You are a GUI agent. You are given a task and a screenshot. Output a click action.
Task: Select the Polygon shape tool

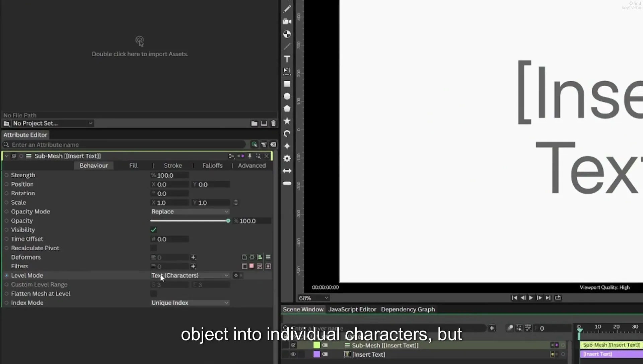coord(287,109)
